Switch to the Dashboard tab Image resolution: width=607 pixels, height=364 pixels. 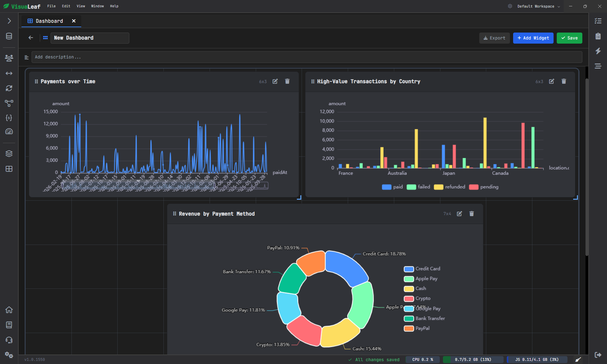(x=50, y=21)
